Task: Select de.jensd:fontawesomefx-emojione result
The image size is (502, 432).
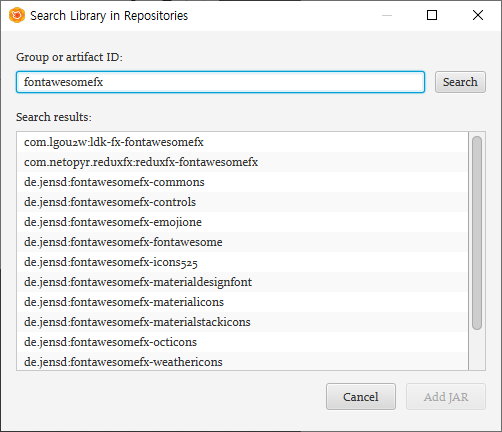Action: [x=242, y=222]
